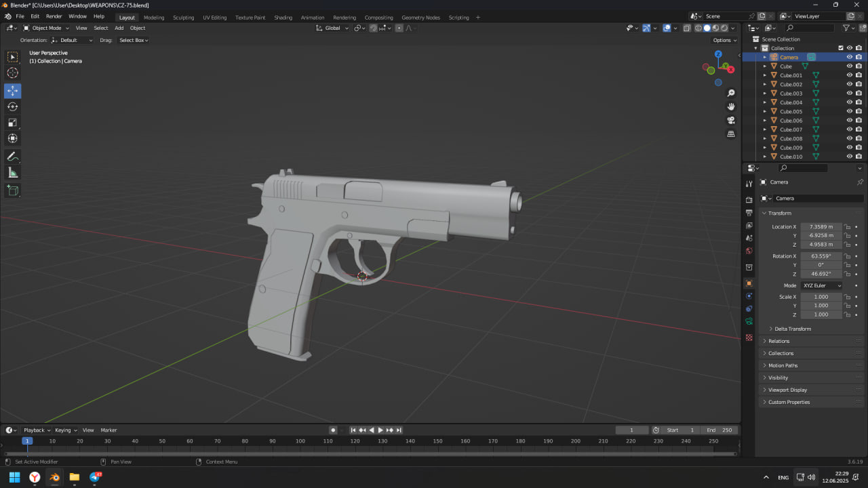
Task: Open the Blender icon on Windows taskbar
Action: coord(54,477)
